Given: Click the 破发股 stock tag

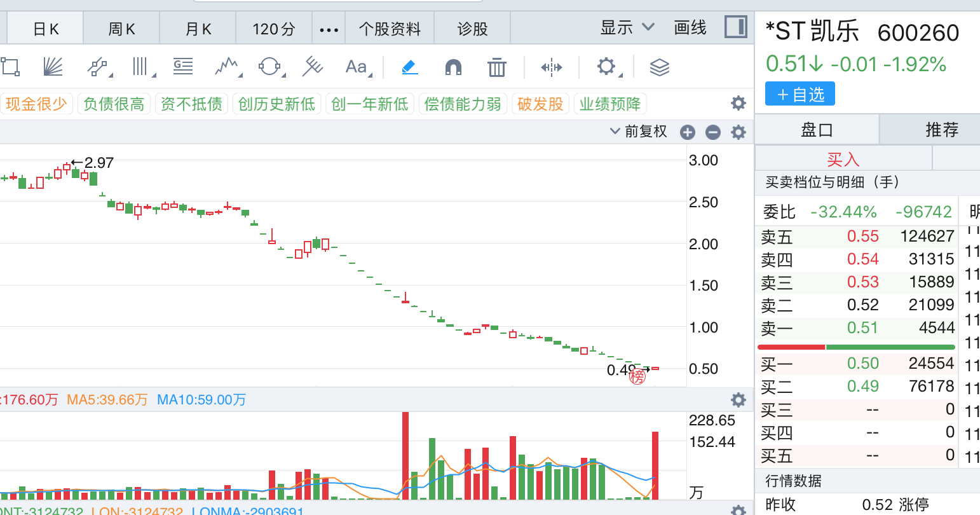Looking at the screenshot, I should click(x=540, y=104).
